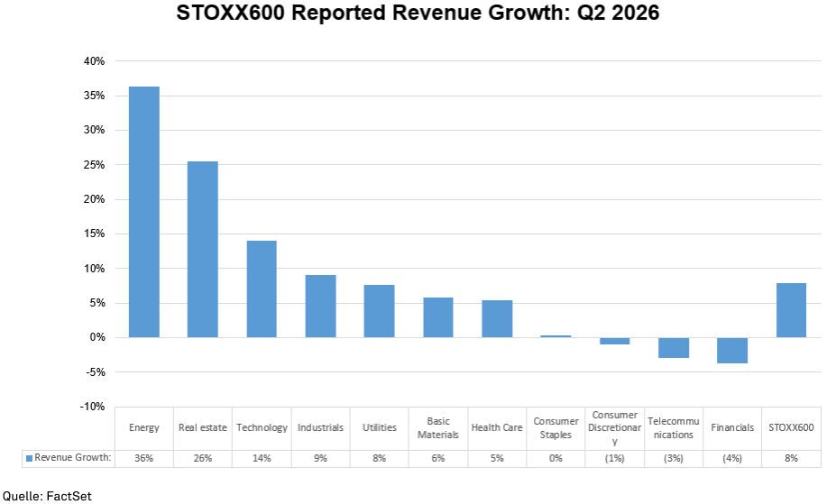Click the negative Financials bar
The image size is (836, 504).
732,350
